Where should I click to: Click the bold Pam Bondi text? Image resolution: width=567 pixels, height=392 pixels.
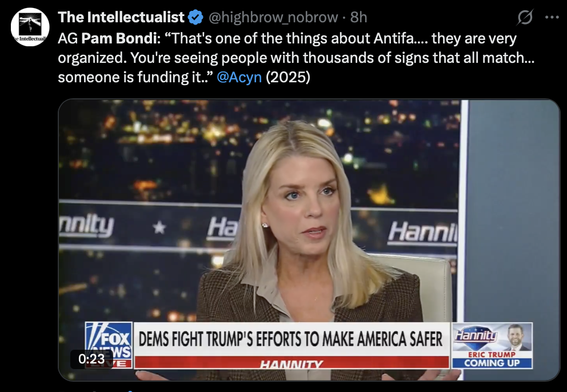(x=119, y=38)
